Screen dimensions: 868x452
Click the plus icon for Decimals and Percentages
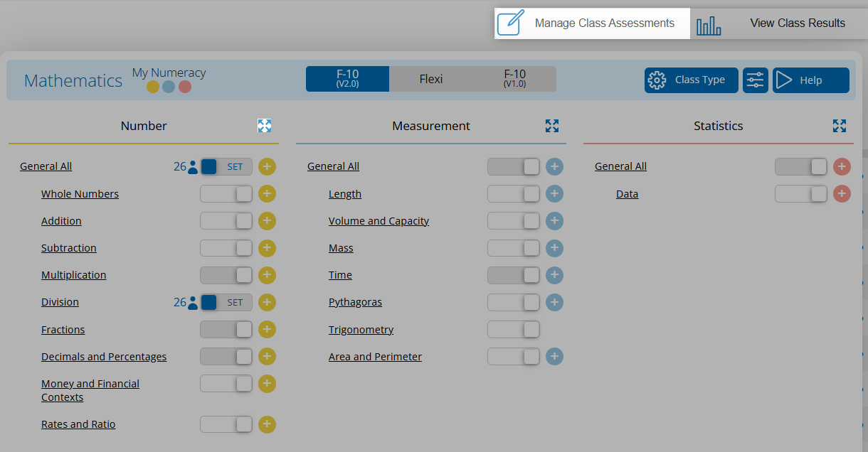coord(267,357)
